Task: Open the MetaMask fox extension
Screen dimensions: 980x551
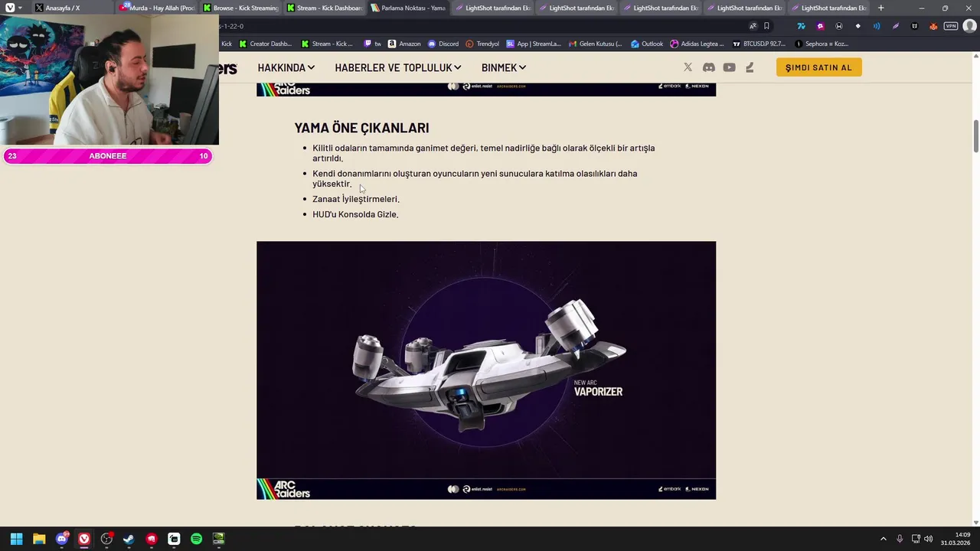Action: 933,26
